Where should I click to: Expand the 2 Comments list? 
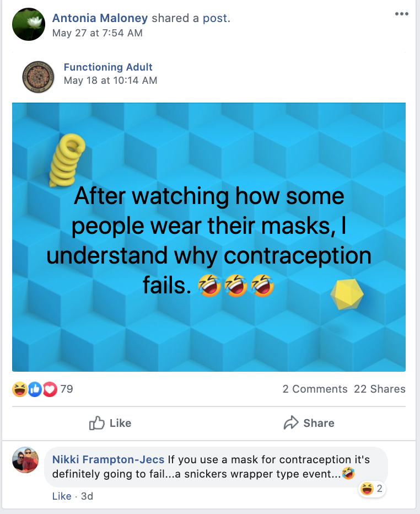pyautogui.click(x=315, y=389)
